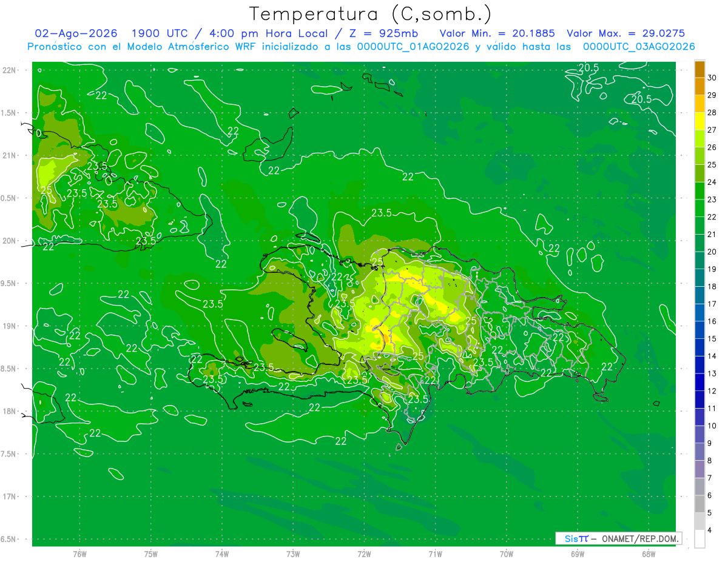The image size is (728, 562).
Task: Click the '6.5N' latitude label
Action: 9,539
